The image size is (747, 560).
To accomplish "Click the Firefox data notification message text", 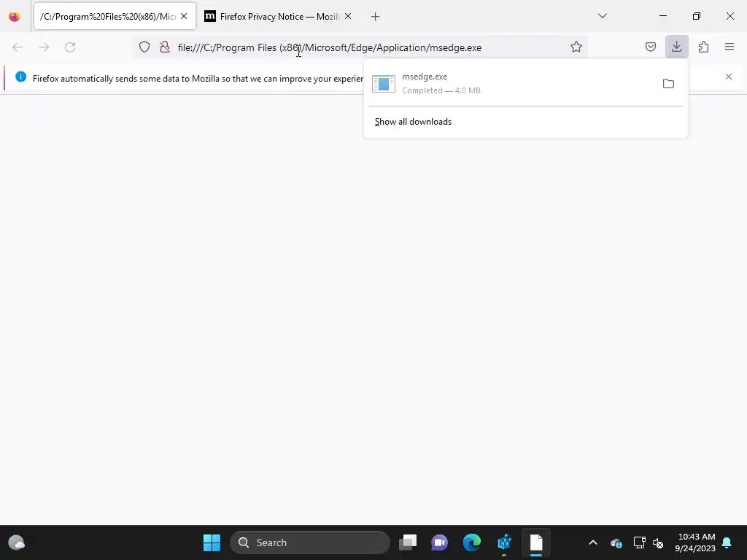I will point(198,79).
